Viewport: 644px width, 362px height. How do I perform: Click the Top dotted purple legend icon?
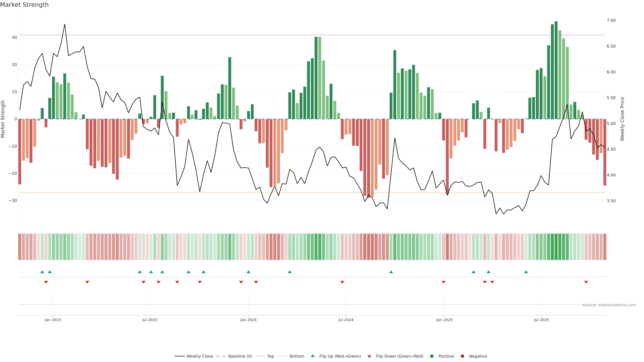pos(260,356)
